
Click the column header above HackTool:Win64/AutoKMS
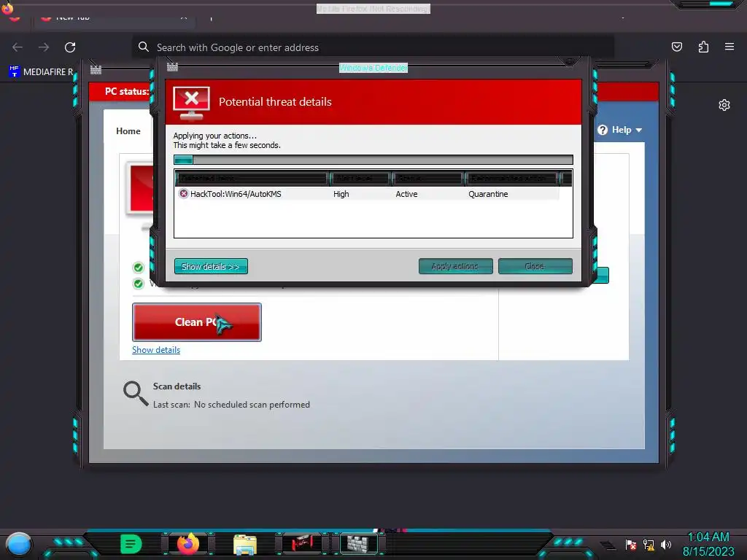[x=252, y=179]
